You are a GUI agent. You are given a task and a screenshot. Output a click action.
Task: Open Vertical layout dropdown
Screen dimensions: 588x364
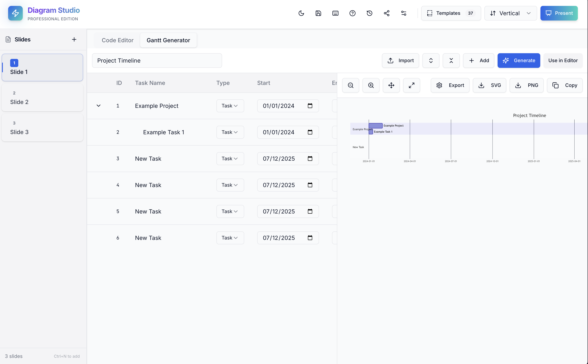(x=510, y=13)
